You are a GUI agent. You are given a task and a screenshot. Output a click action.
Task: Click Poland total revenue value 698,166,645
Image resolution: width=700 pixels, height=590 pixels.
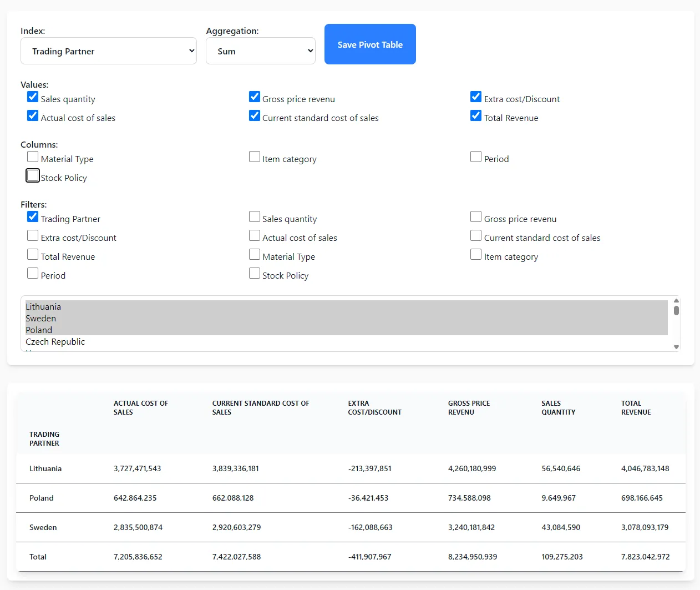click(x=642, y=498)
